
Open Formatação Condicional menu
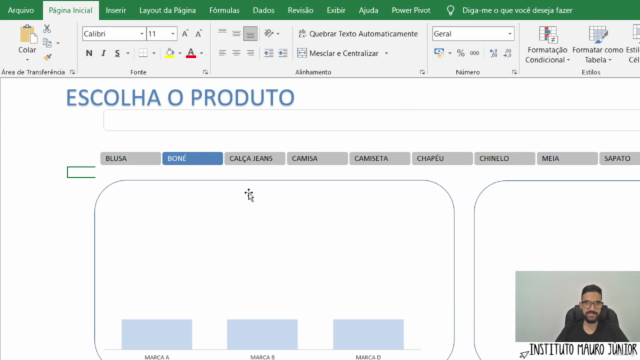click(x=547, y=44)
